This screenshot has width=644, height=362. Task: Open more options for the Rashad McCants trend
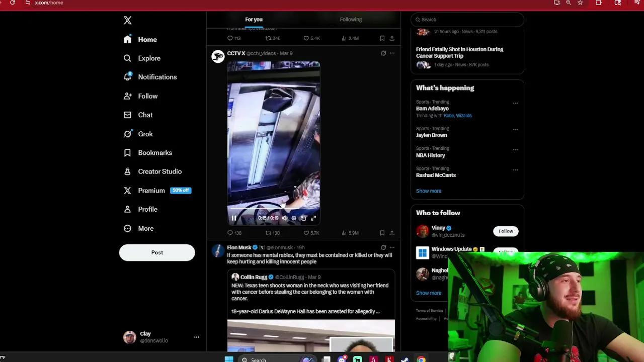coord(515,170)
